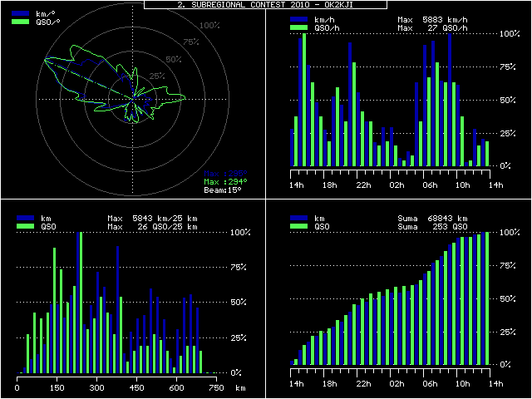Viewport: 532px width, 399px height.
Task: Click the 'Max :294°' green readout
Action: tap(225, 182)
